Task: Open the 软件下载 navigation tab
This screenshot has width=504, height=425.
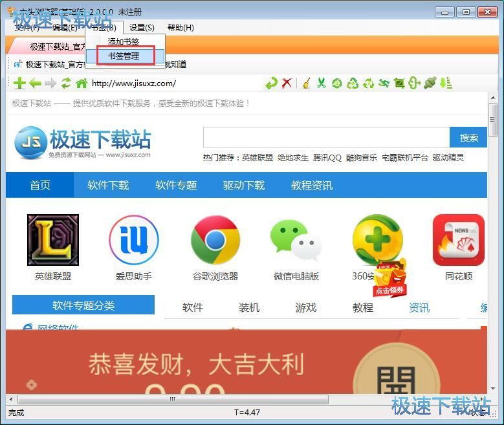Action: [108, 185]
